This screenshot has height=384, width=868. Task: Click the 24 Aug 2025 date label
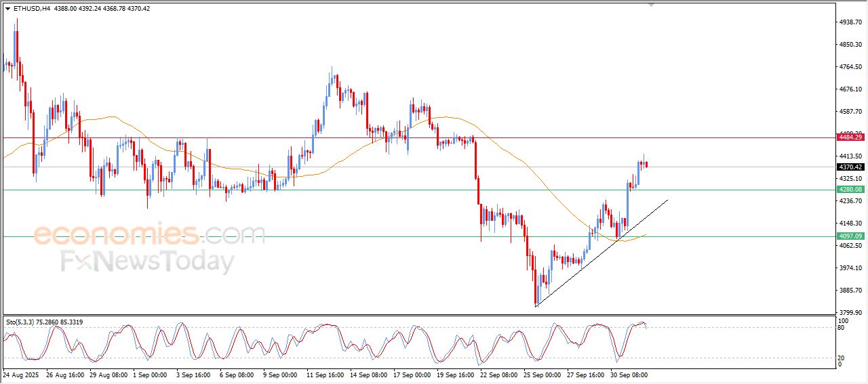[21, 374]
